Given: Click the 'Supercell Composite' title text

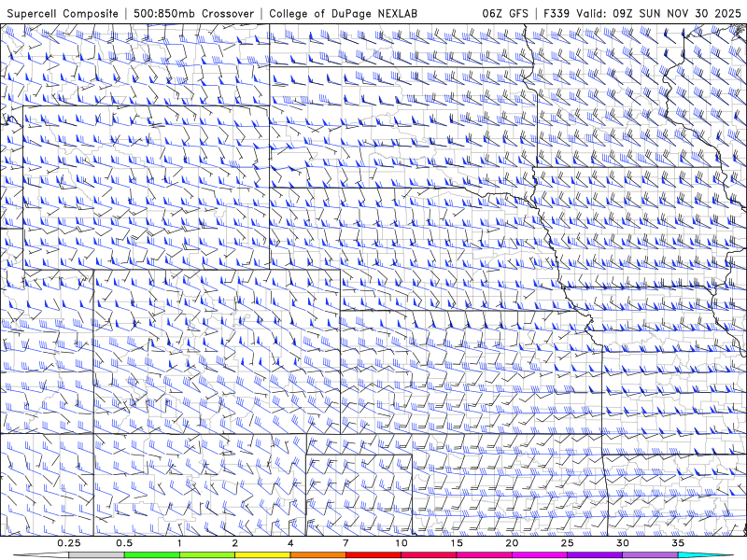Looking at the screenshot, I should [x=63, y=13].
